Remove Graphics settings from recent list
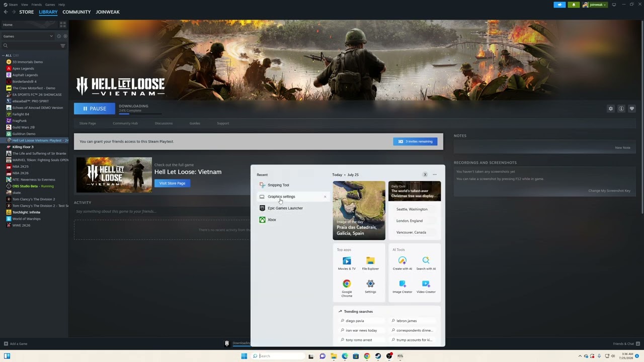The height and width of the screenshot is (362, 644). (325, 197)
